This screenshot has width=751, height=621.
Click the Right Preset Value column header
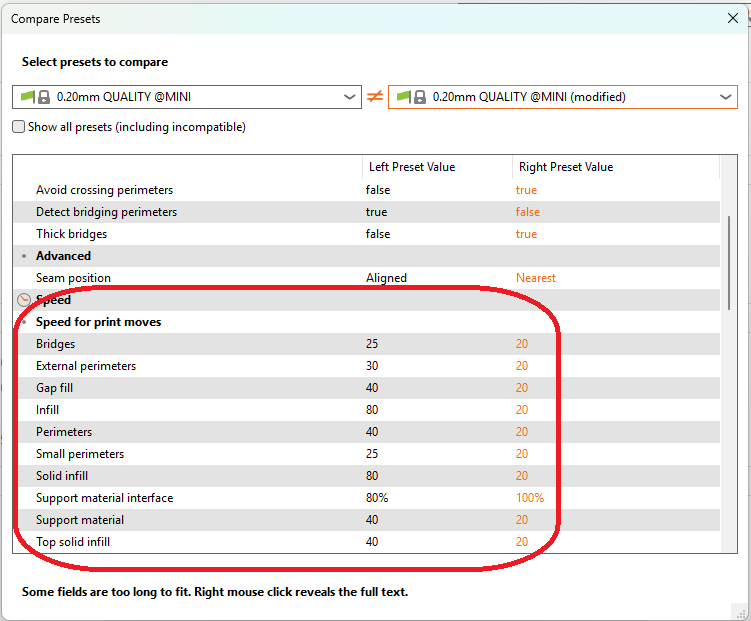point(566,167)
